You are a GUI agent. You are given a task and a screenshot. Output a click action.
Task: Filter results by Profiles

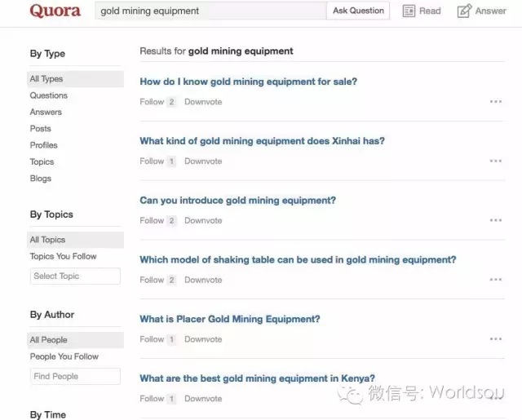[x=43, y=145]
